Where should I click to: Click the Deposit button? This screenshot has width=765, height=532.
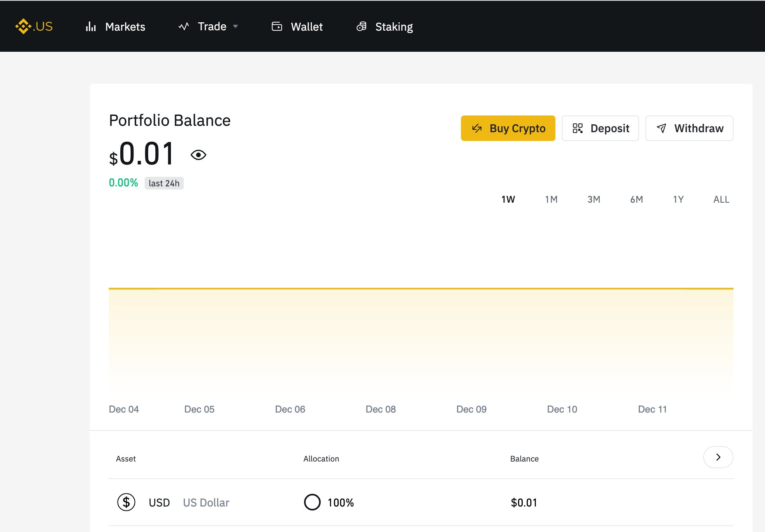click(x=600, y=128)
